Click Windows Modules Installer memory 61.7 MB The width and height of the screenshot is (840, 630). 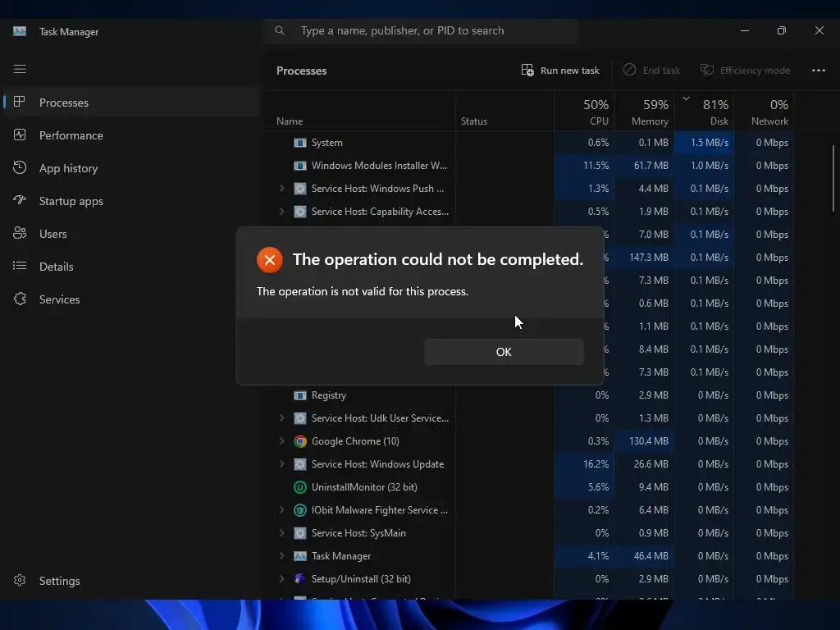pos(651,166)
